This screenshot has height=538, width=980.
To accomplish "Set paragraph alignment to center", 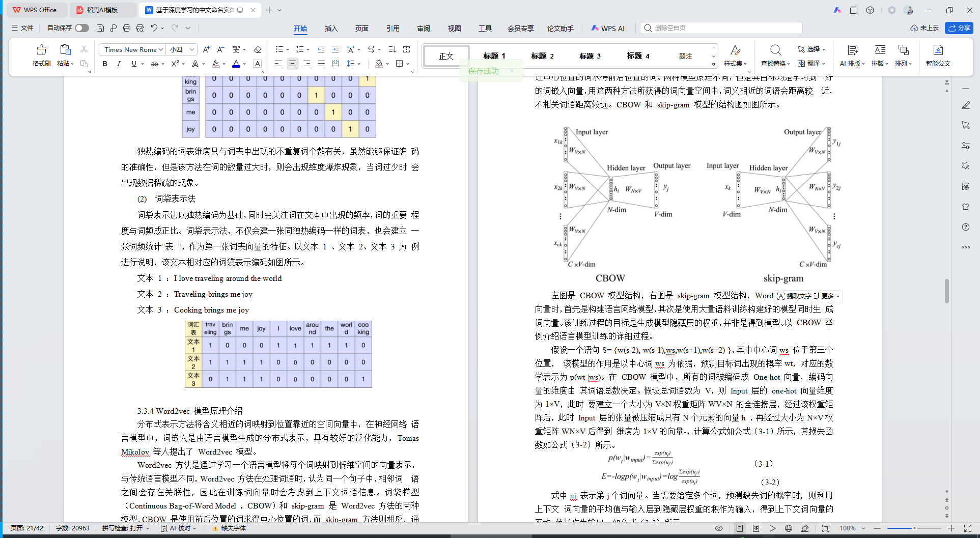I will [x=292, y=64].
